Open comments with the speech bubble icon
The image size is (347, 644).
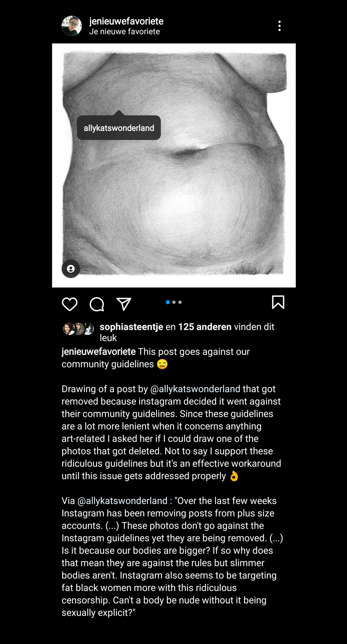97,304
